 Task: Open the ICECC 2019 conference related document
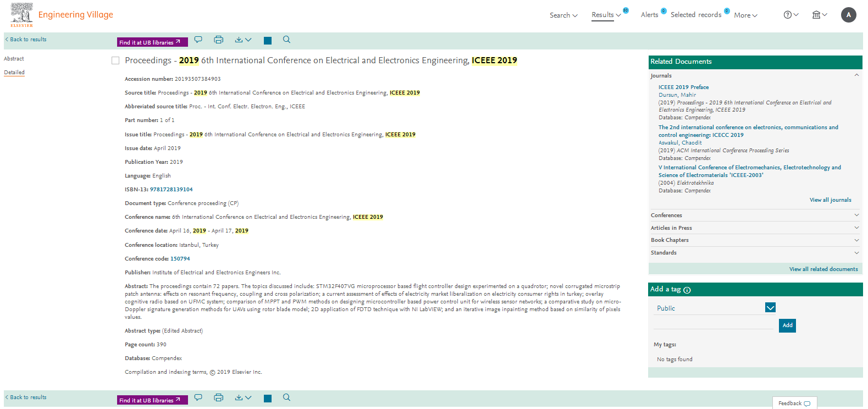748,131
